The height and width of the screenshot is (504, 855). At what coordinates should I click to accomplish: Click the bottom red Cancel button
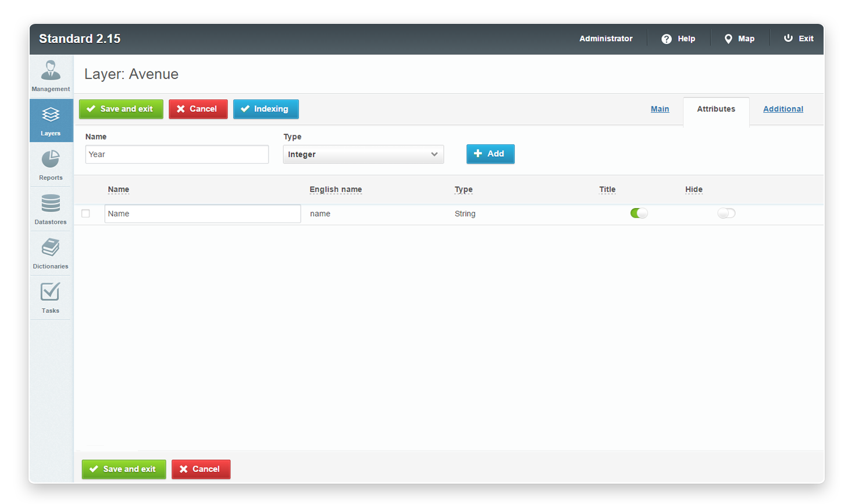click(x=201, y=469)
